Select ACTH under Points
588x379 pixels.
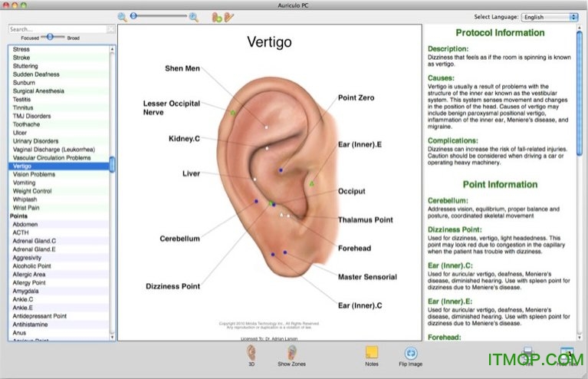click(x=59, y=232)
